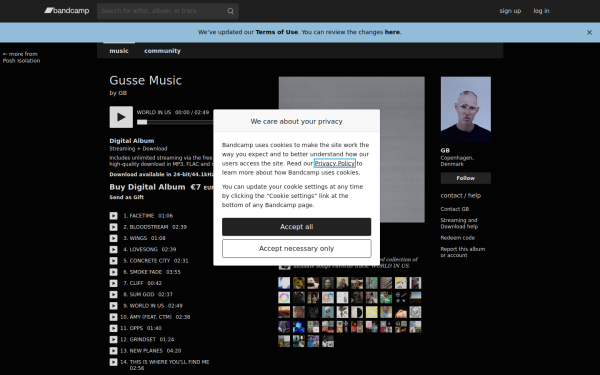The width and height of the screenshot is (600, 375).
Task: Switch to the music tab
Action: 119,51
